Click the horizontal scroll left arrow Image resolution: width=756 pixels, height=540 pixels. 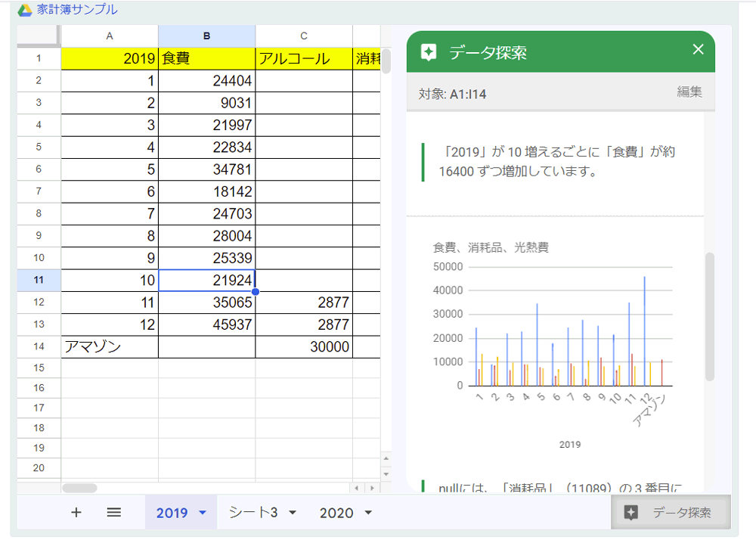click(356, 488)
